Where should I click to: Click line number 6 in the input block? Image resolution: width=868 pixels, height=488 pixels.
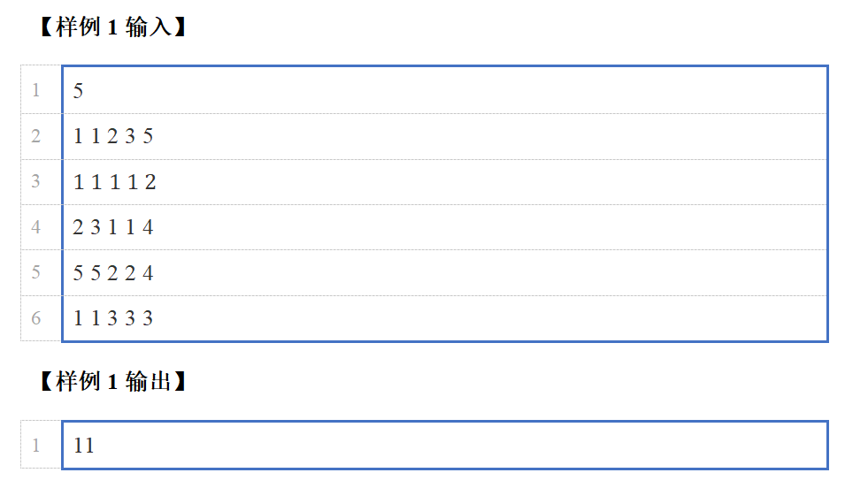[36, 318]
